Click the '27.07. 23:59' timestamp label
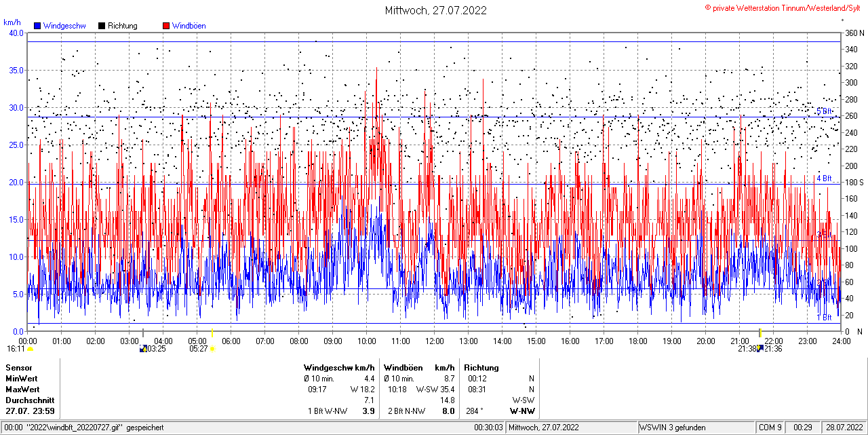 [31, 411]
